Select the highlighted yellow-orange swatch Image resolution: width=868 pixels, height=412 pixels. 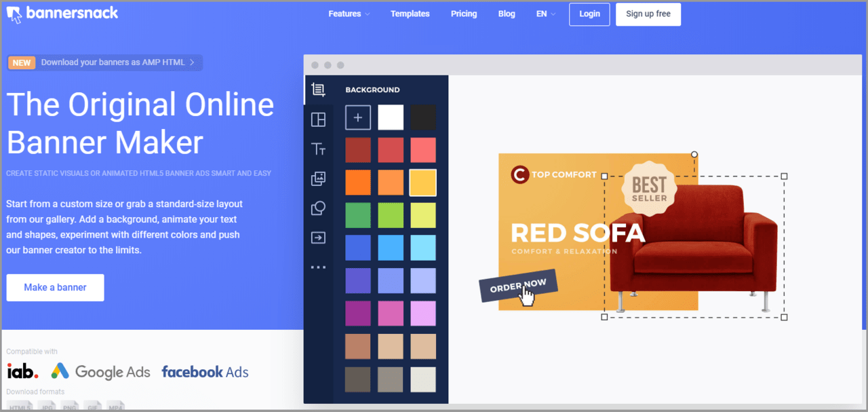423,183
